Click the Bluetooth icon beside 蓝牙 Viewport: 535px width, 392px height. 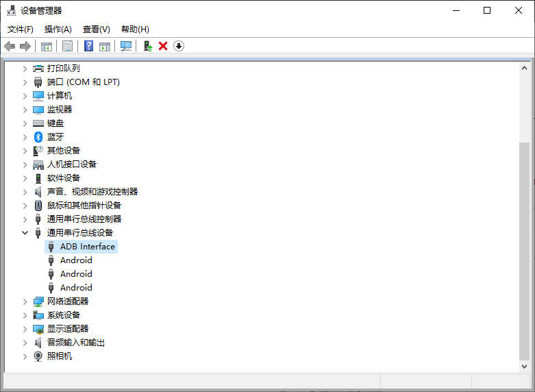[38, 137]
